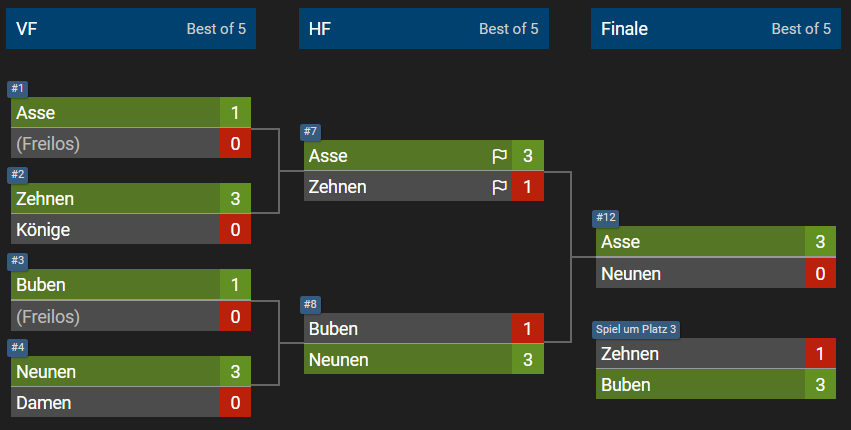Image resolution: width=851 pixels, height=430 pixels.
Task: Click the #7 semifinal match badge
Action: click(x=310, y=131)
